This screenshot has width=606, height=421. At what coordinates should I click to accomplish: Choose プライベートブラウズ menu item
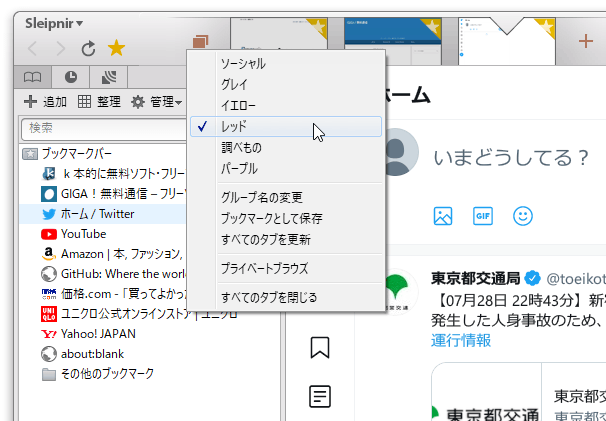[286, 268]
